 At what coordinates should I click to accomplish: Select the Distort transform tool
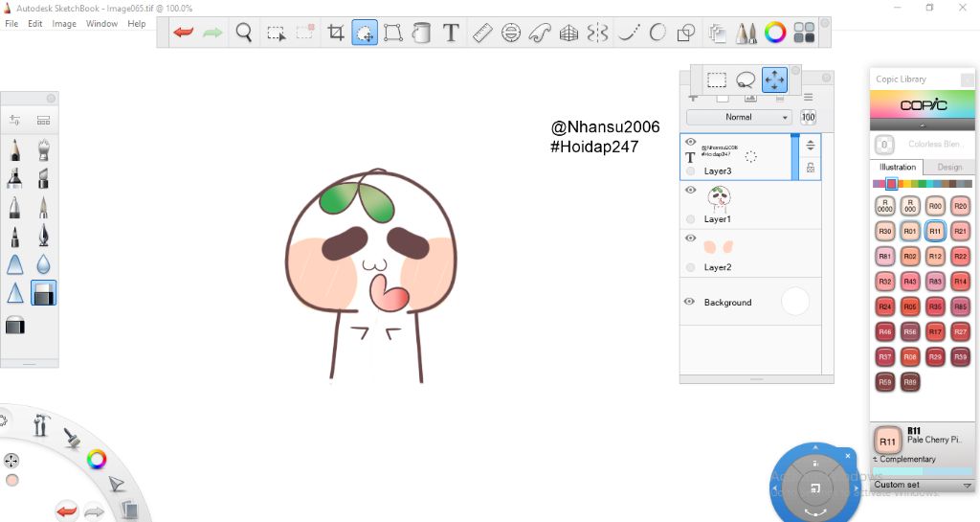coord(393,32)
